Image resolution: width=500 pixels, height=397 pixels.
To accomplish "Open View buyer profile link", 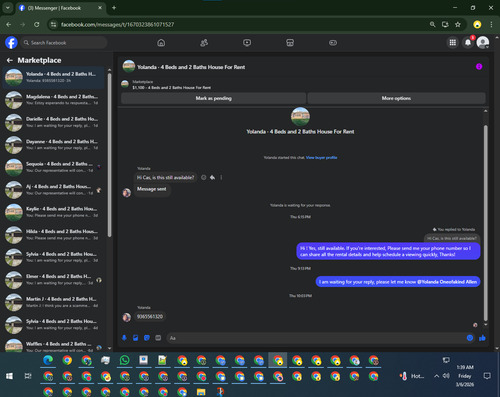I will click(321, 158).
